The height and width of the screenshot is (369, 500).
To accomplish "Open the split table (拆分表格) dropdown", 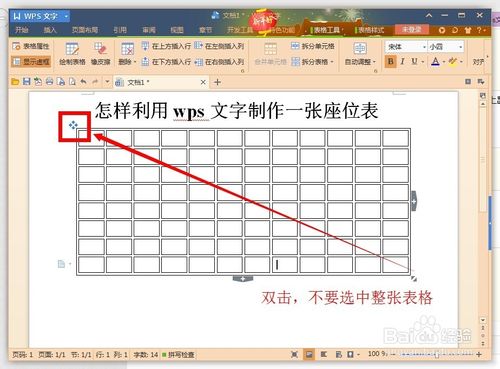I will pos(312,62).
